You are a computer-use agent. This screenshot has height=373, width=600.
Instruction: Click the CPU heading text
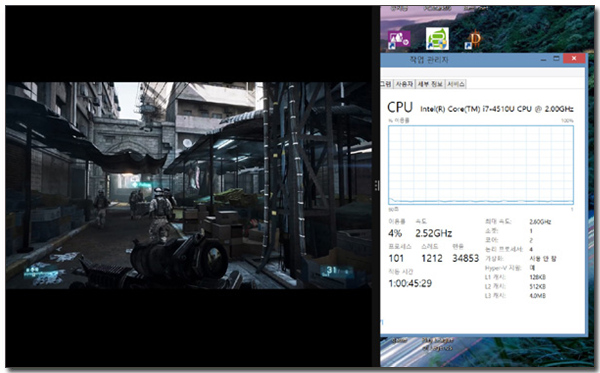click(400, 108)
